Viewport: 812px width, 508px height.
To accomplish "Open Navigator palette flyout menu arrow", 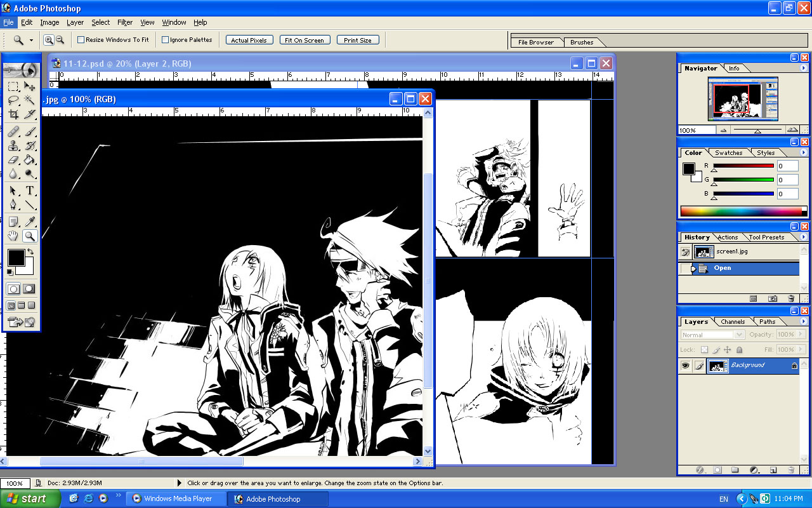I will [x=804, y=68].
